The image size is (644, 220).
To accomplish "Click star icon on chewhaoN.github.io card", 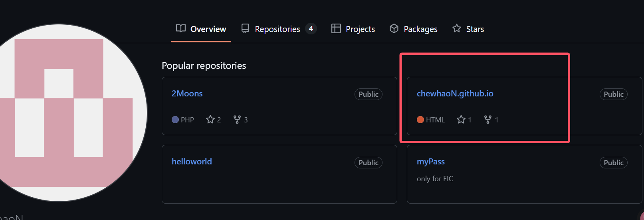I will [461, 120].
